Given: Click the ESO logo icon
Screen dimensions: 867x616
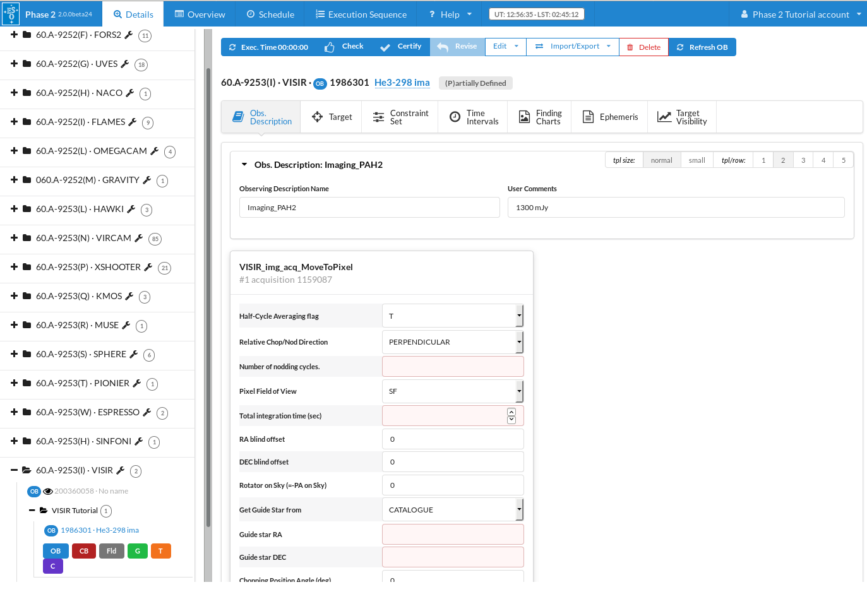Looking at the screenshot, I should click(x=11, y=14).
